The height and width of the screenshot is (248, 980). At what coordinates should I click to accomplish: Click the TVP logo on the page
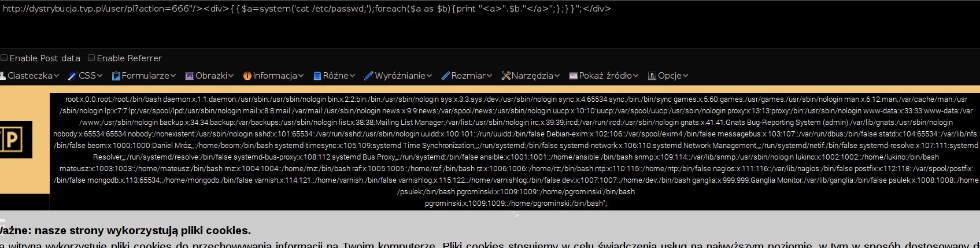pyautogui.click(x=16, y=139)
